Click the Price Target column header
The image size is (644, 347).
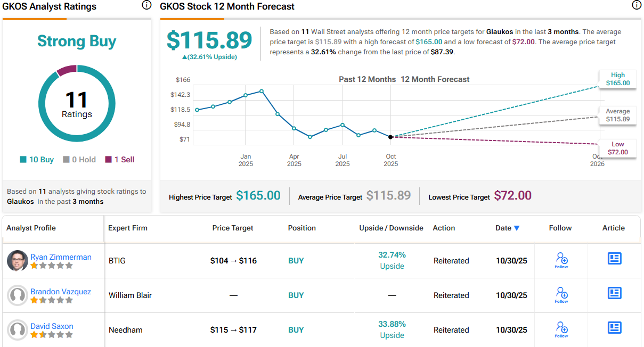pos(233,228)
